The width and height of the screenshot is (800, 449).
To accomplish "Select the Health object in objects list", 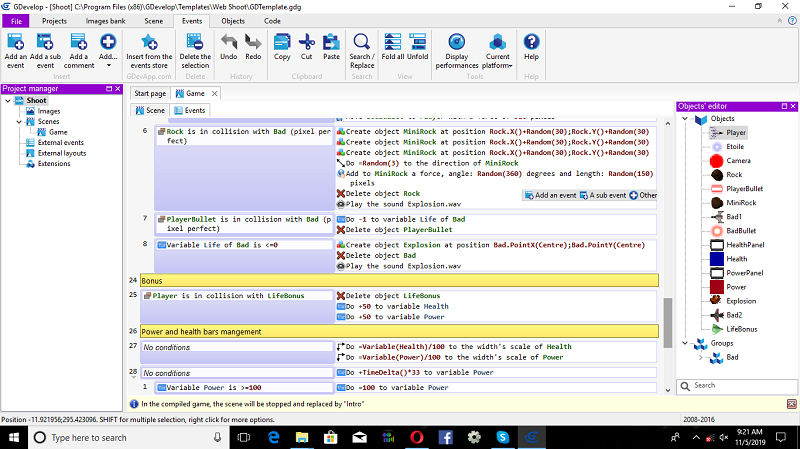I will coord(736,258).
